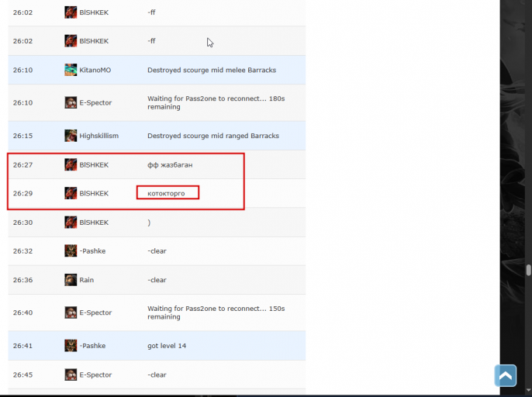Select timestamp 26:36
Image resolution: width=532 pixels, height=397 pixels.
coord(22,280)
